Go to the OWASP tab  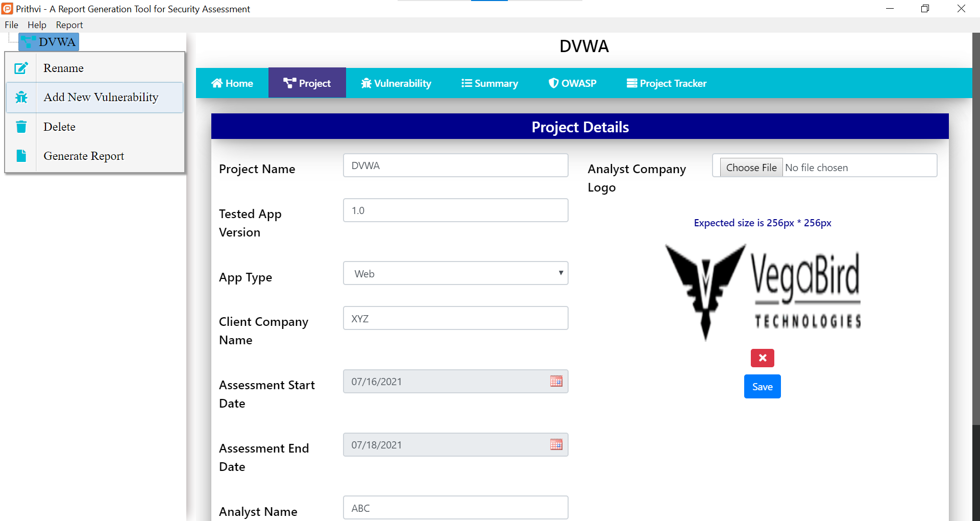[x=572, y=83]
